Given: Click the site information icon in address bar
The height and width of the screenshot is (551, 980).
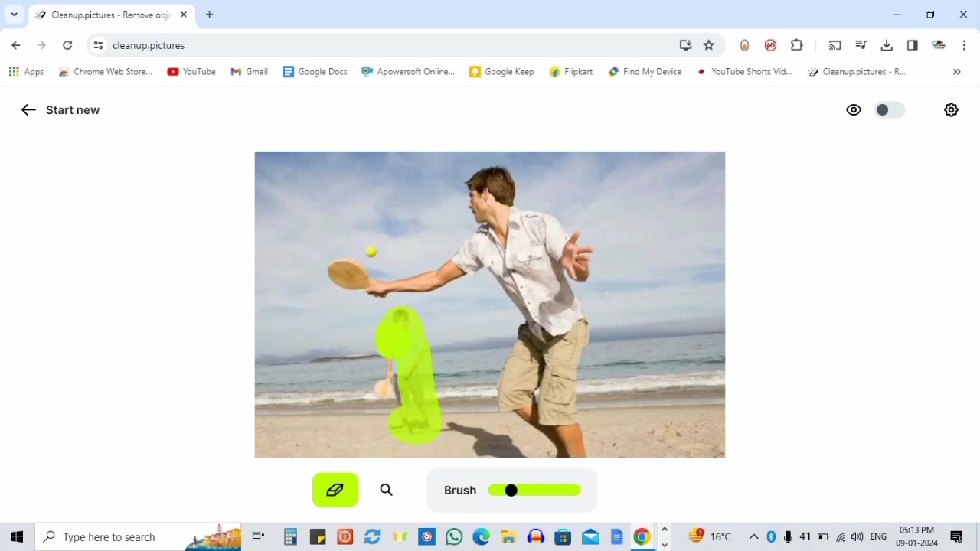Looking at the screenshot, I should tap(98, 45).
